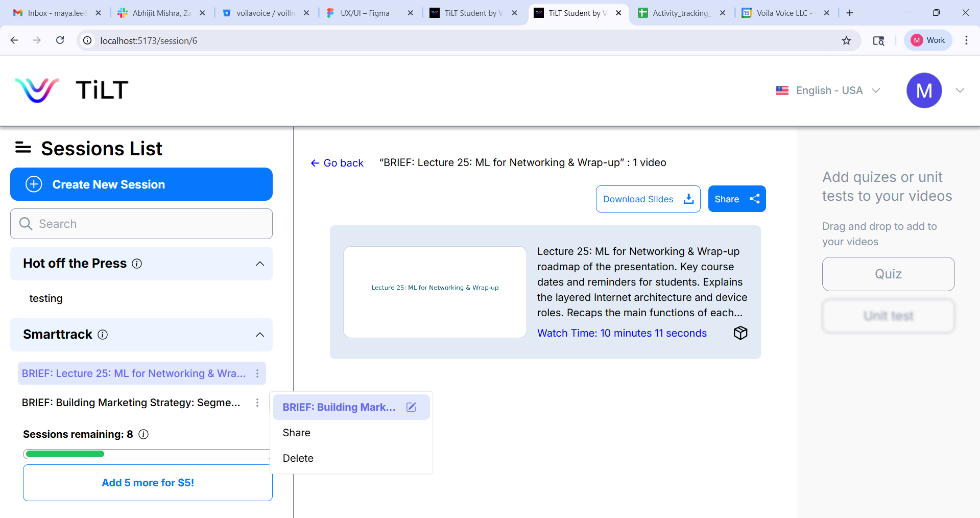The width and height of the screenshot is (980, 518).
Task: Expand the profile menu arrow next to avatar
Action: tap(960, 90)
